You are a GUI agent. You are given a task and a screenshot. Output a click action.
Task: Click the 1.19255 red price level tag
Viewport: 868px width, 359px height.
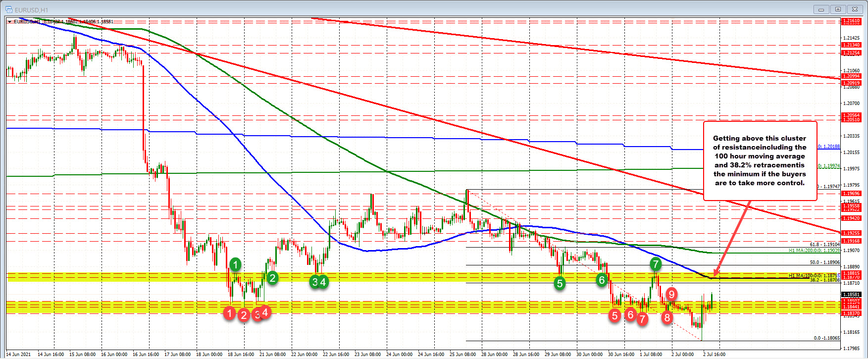pos(851,233)
